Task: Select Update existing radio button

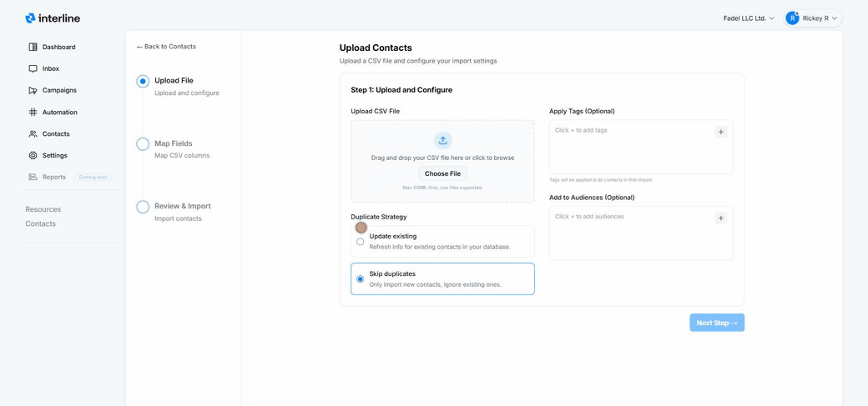Action: click(x=361, y=242)
